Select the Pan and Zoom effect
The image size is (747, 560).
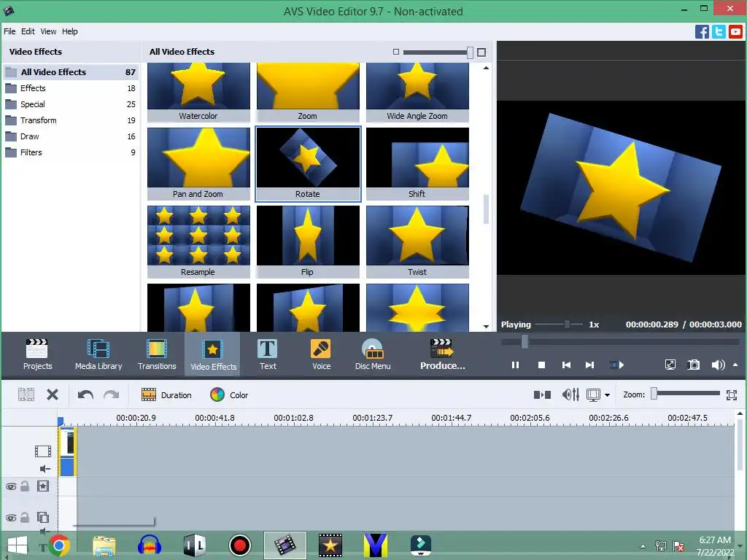[198, 164]
